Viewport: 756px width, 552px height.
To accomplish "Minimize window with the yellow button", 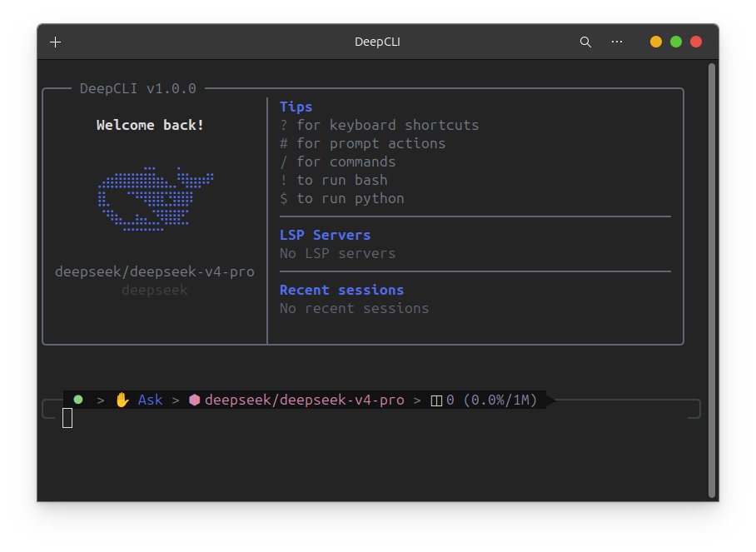I will coord(656,42).
